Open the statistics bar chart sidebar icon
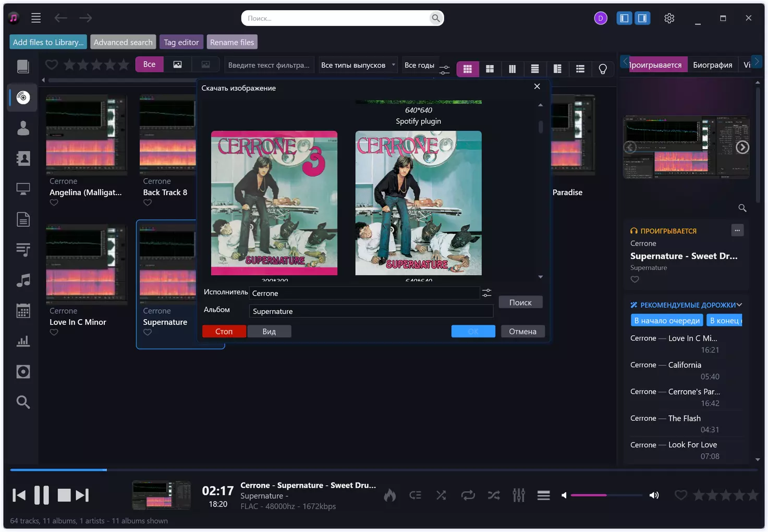 click(x=23, y=341)
